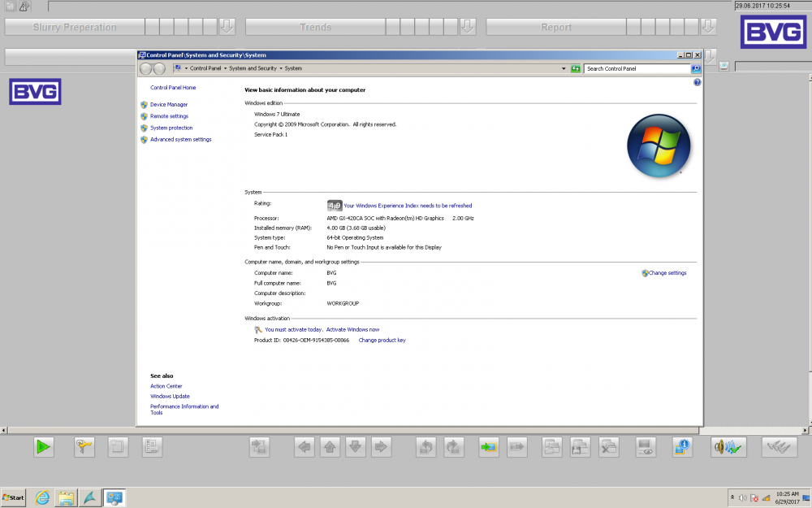Click the down arrow beside Slurry Preperation

[227, 27]
